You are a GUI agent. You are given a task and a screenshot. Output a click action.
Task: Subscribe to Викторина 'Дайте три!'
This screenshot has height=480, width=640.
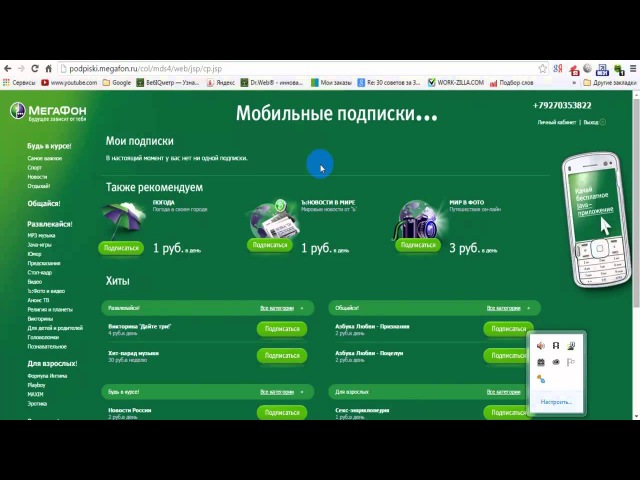[281, 329]
